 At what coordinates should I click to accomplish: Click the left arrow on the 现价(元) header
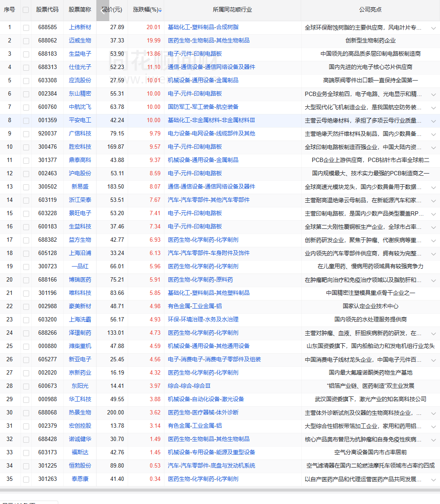[x=103, y=10]
